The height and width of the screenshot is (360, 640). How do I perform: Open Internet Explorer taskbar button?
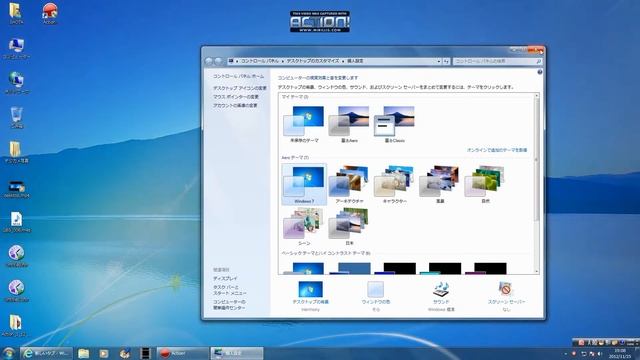pos(46,353)
